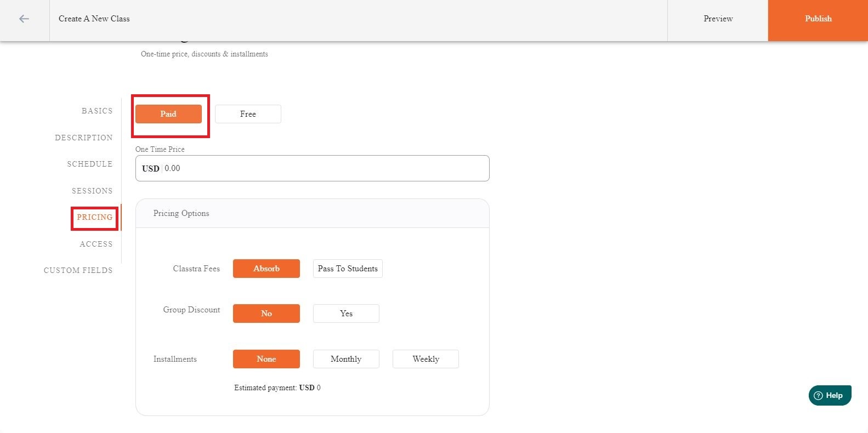Set Group Discount to Yes
This screenshot has height=433, width=868.
[x=346, y=314]
